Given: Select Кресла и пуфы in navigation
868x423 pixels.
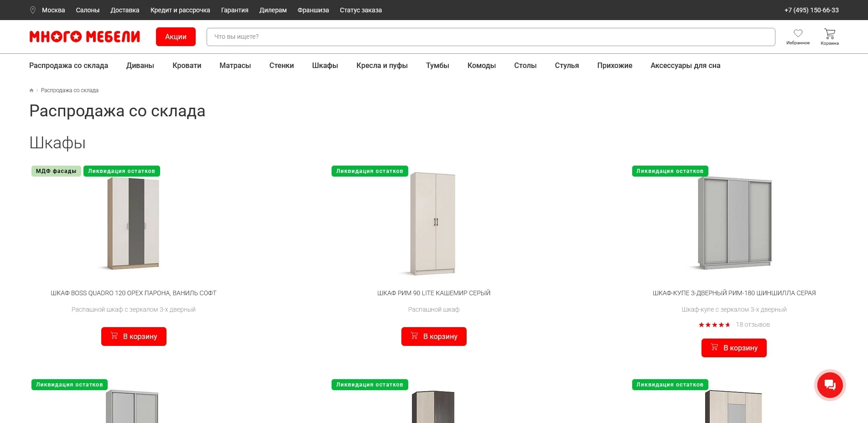Looking at the screenshot, I should pyautogui.click(x=382, y=66).
